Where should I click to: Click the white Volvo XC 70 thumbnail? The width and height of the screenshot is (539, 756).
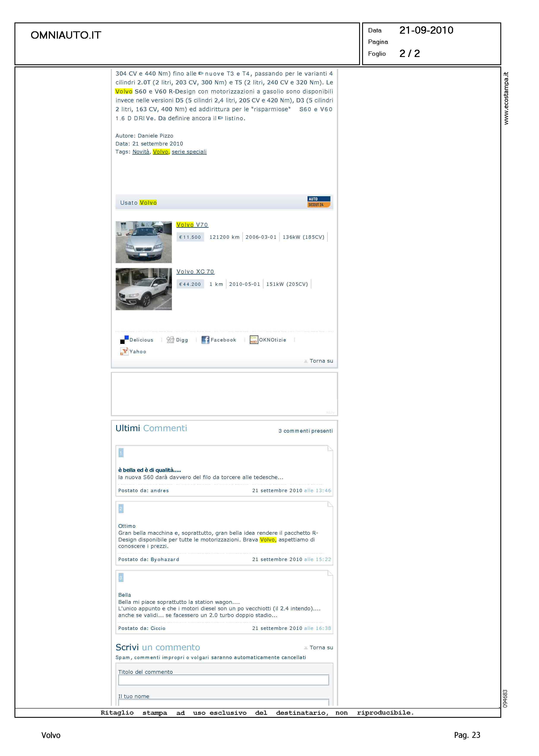144,289
